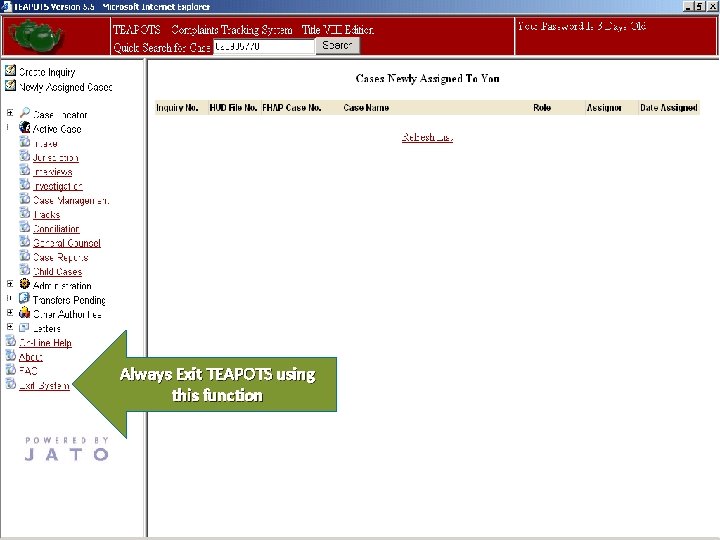Image resolution: width=720 pixels, height=540 pixels.
Task: Select the Other Authorities label
Action: click(67, 314)
